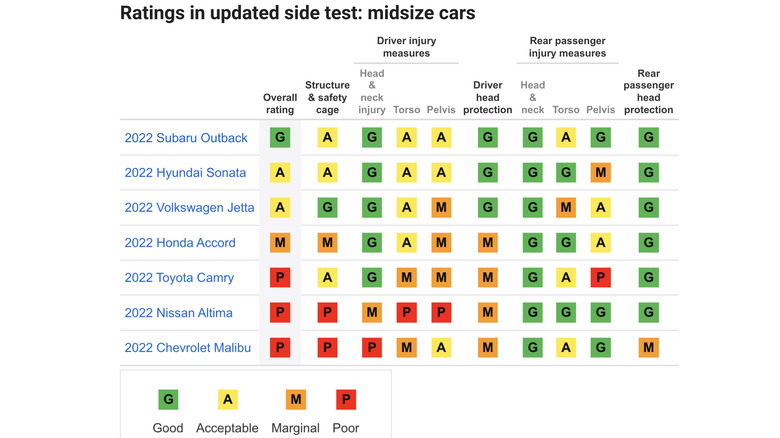The image size is (780, 438).
Task: Click Chevrolet Malibu rear passenger head protection icon
Action: point(648,348)
